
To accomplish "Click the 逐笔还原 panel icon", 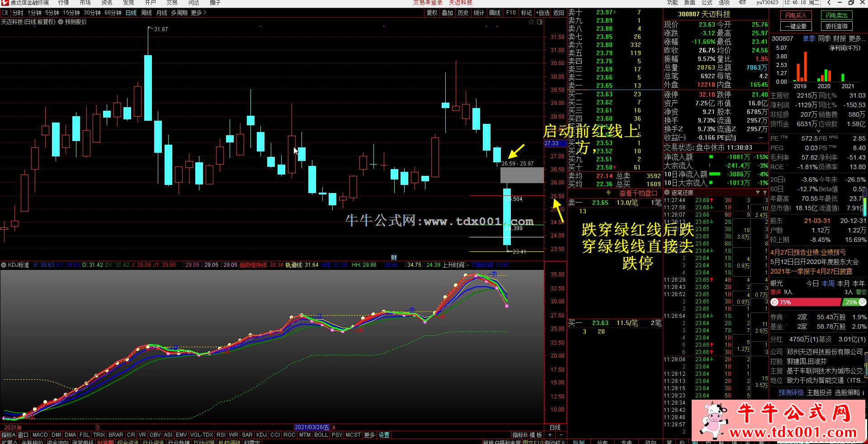I will (x=667, y=193).
